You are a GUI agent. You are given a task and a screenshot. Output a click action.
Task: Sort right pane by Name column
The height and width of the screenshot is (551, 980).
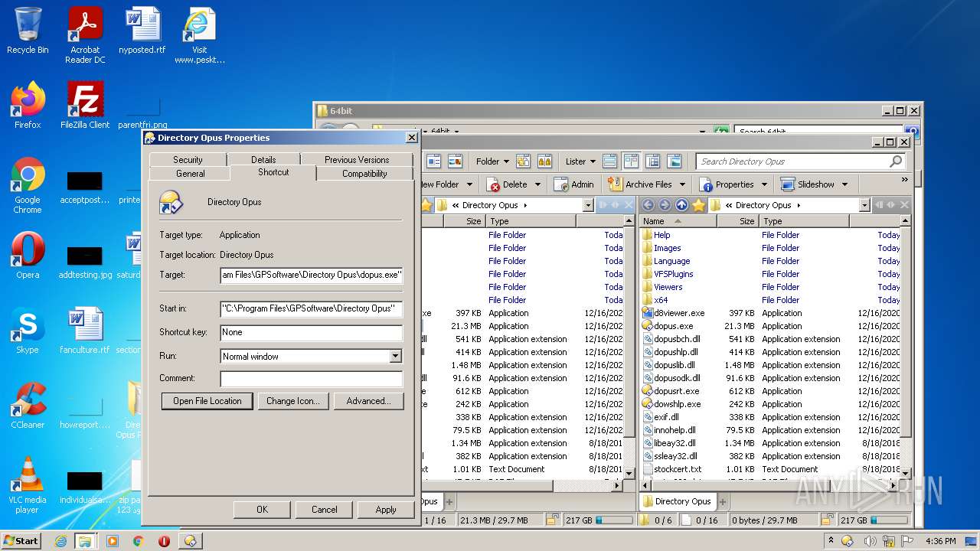[x=678, y=221]
